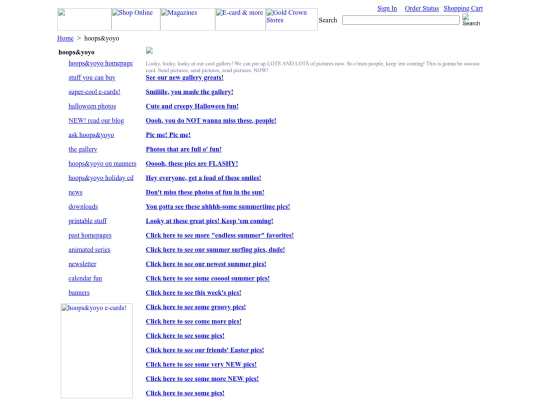The image size is (540, 405).
Task: Open some very NEW pics link
Action: (x=201, y=364)
